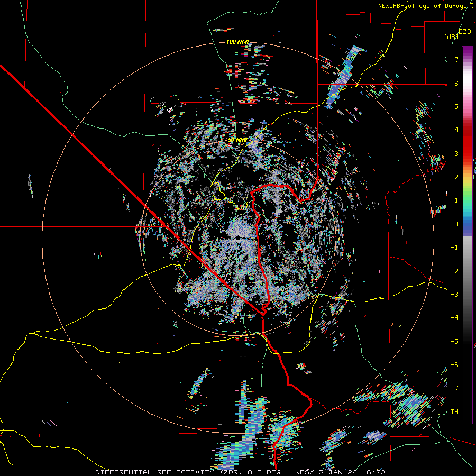Click the [dB] units label
The width and height of the screenshot is (476, 476).
pyautogui.click(x=452, y=36)
